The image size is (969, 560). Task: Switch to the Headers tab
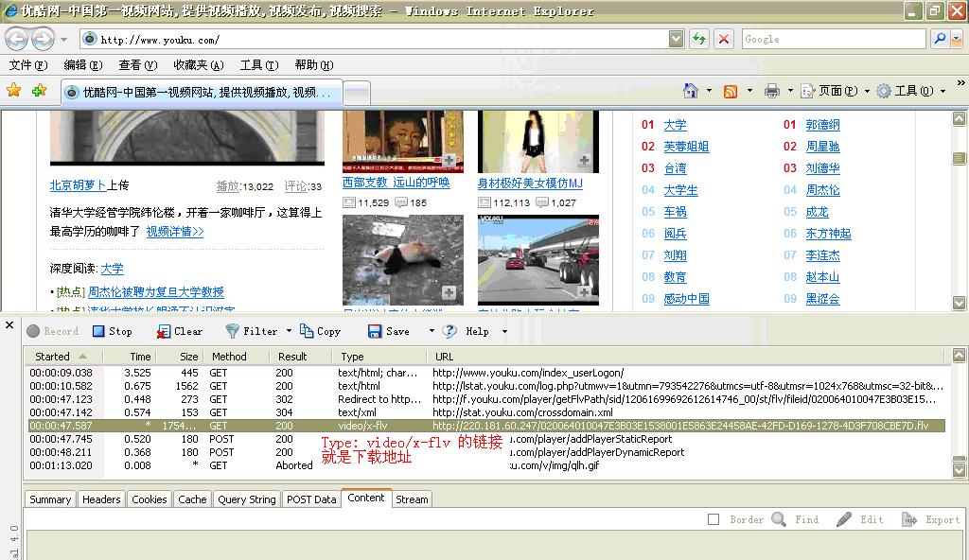(x=101, y=499)
